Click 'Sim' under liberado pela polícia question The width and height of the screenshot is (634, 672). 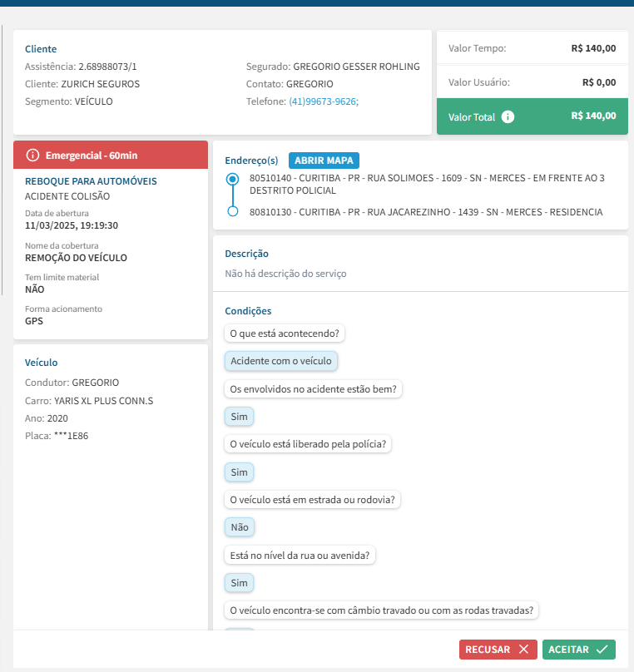click(x=239, y=472)
